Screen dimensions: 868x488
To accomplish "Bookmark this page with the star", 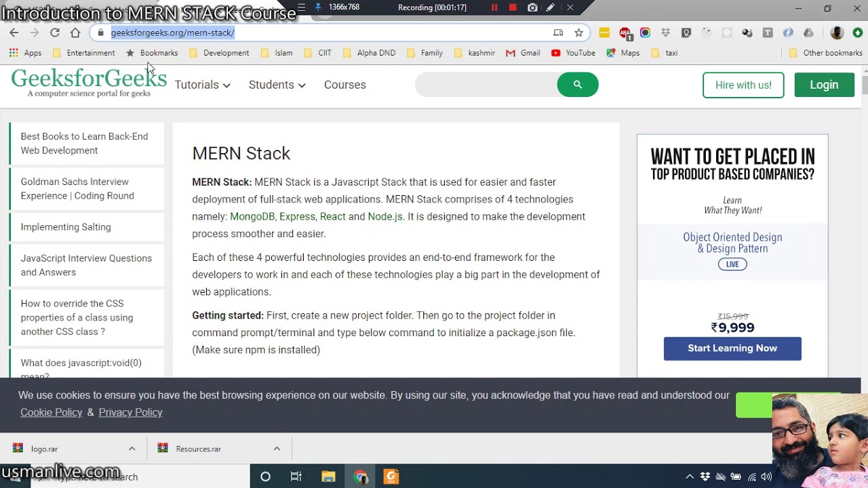I will tap(578, 33).
